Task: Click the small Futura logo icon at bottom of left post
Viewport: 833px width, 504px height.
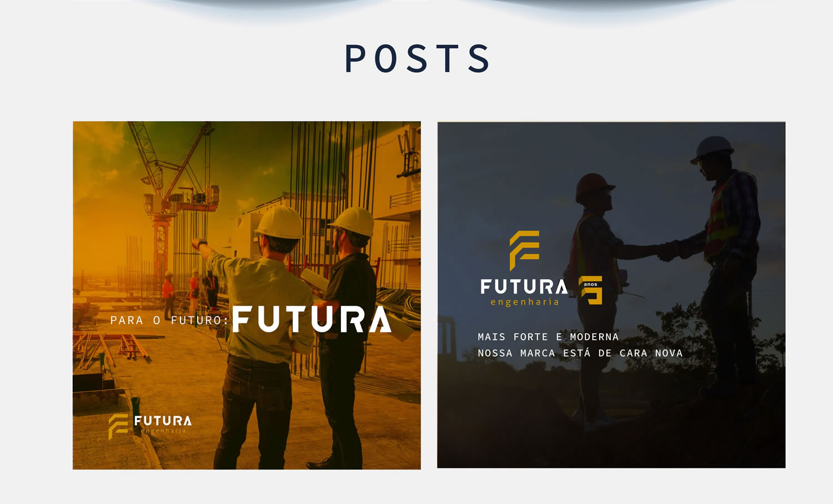Action: [118, 426]
